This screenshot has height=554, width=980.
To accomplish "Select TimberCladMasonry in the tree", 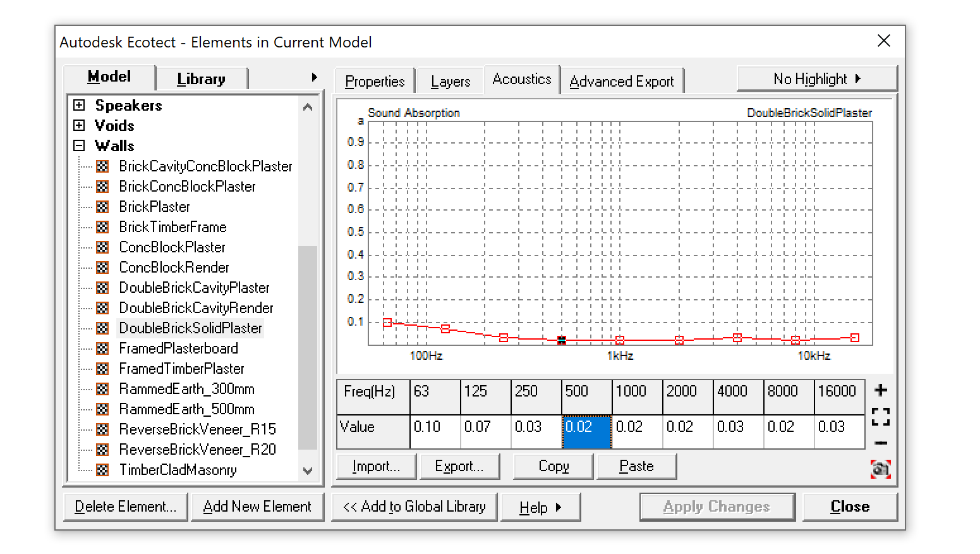I will click(x=178, y=470).
